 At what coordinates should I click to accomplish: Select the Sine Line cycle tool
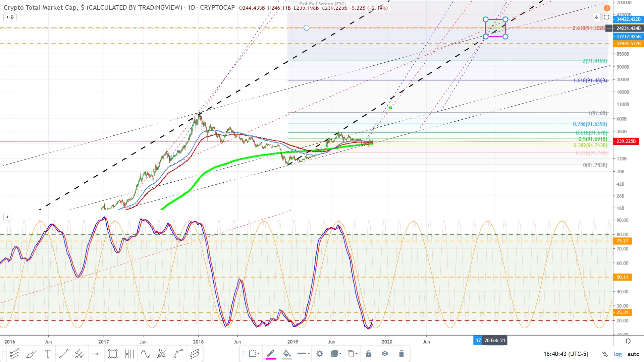(146, 354)
